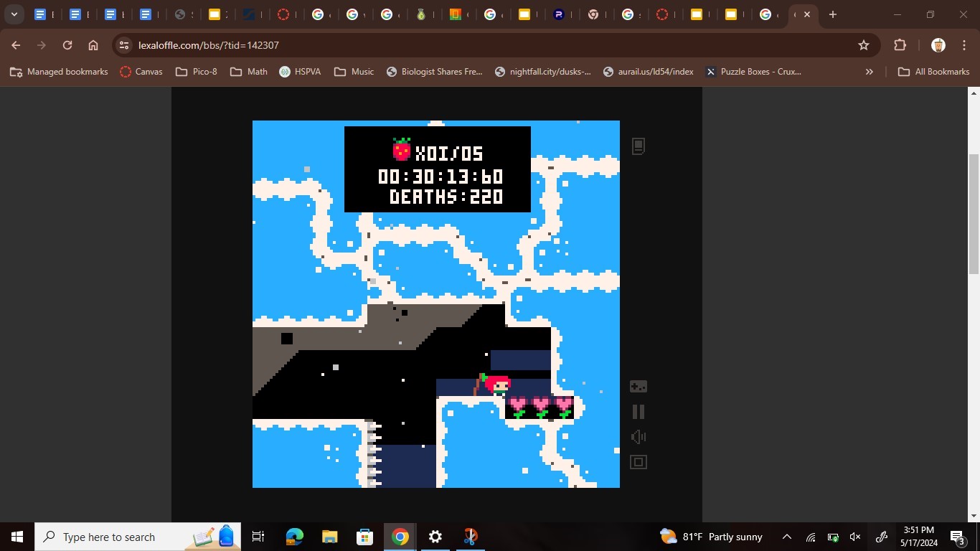Click the page vertical scrollbar thumb

974,214
